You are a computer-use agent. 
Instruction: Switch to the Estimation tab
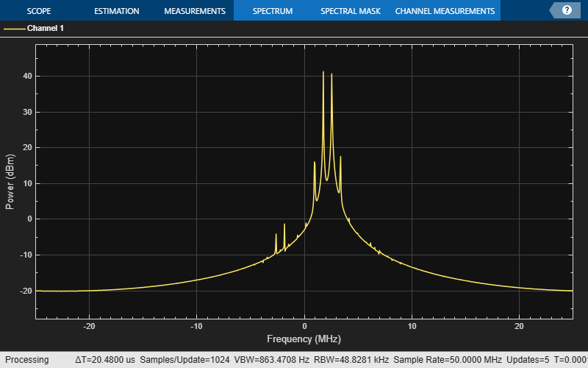point(117,11)
